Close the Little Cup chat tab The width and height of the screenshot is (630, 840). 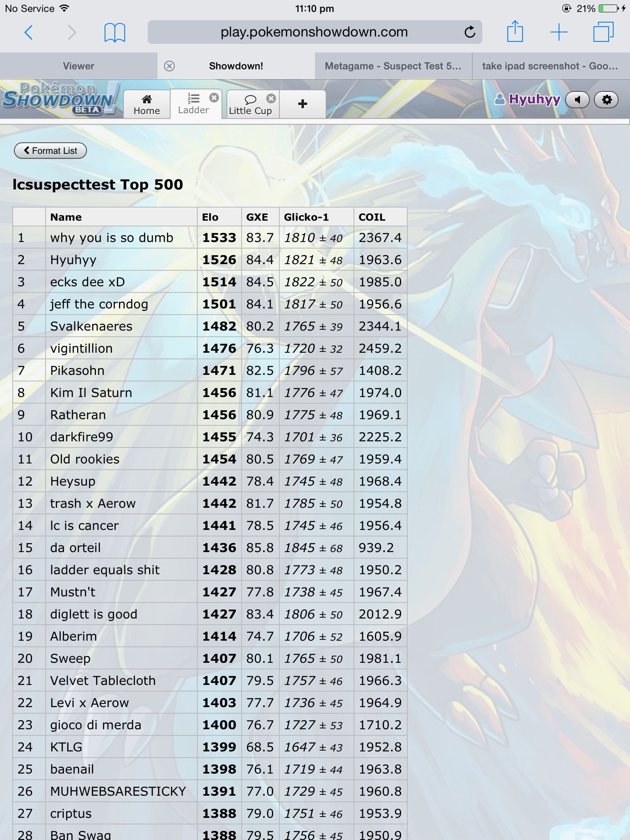tap(271, 98)
